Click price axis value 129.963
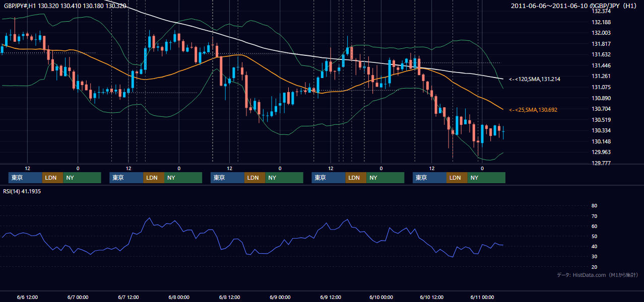 click(x=601, y=153)
